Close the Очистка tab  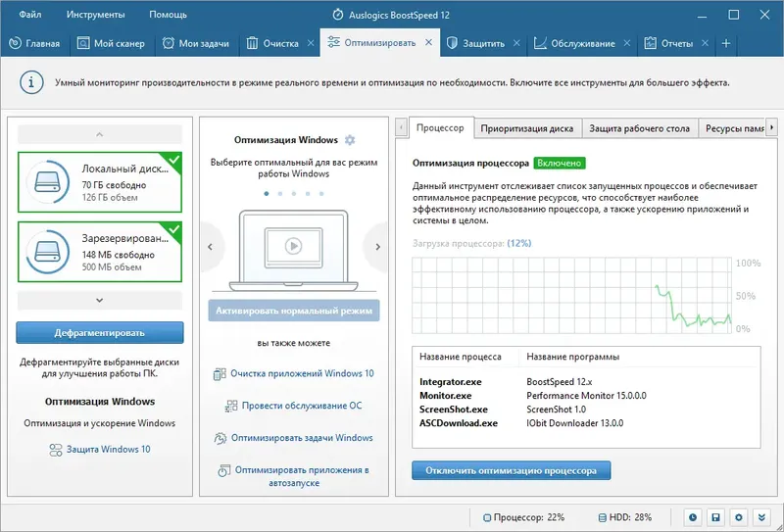[x=311, y=43]
